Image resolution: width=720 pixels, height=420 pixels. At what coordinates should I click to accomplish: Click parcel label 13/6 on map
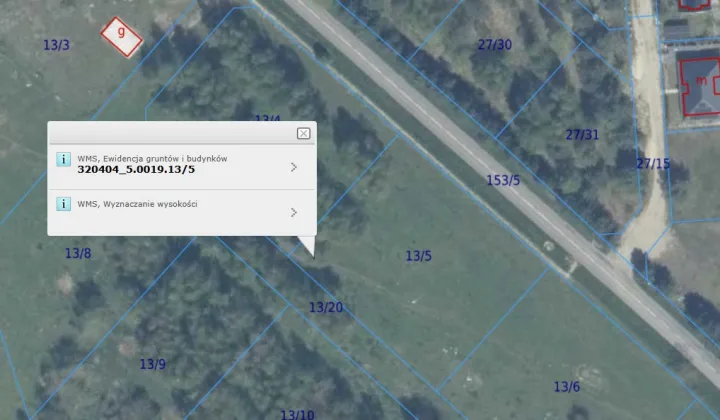coord(567,386)
